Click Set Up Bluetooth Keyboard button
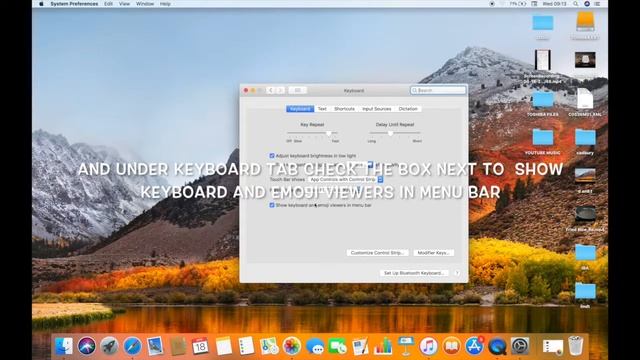 (x=414, y=273)
